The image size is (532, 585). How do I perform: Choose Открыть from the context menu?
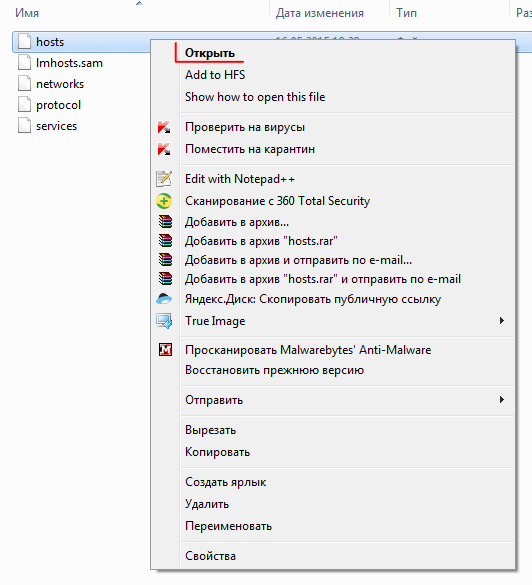[x=210, y=53]
